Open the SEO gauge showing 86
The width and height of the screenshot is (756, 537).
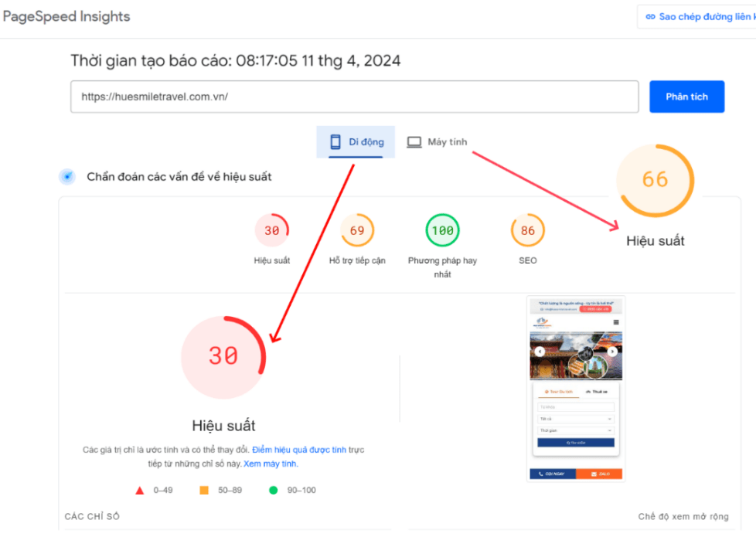click(x=528, y=230)
